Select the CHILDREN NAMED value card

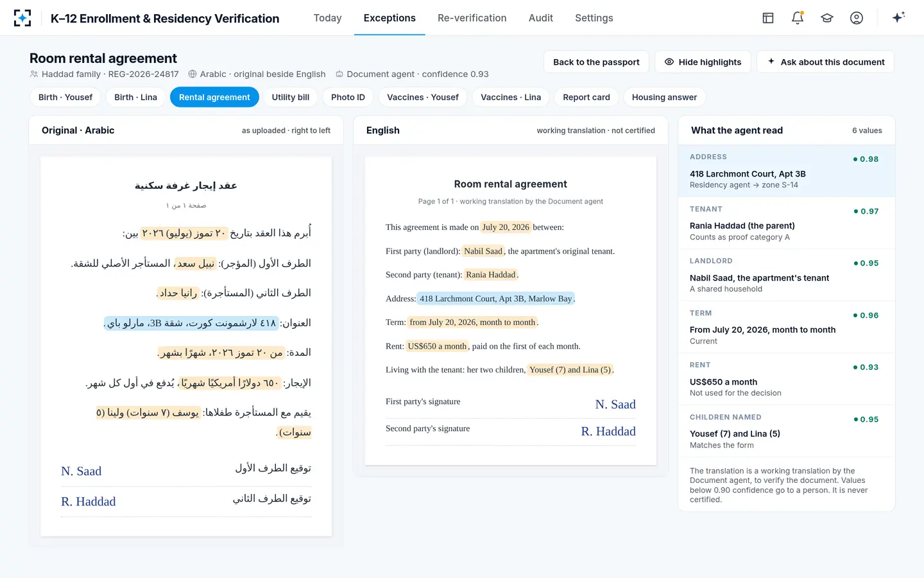tap(786, 431)
